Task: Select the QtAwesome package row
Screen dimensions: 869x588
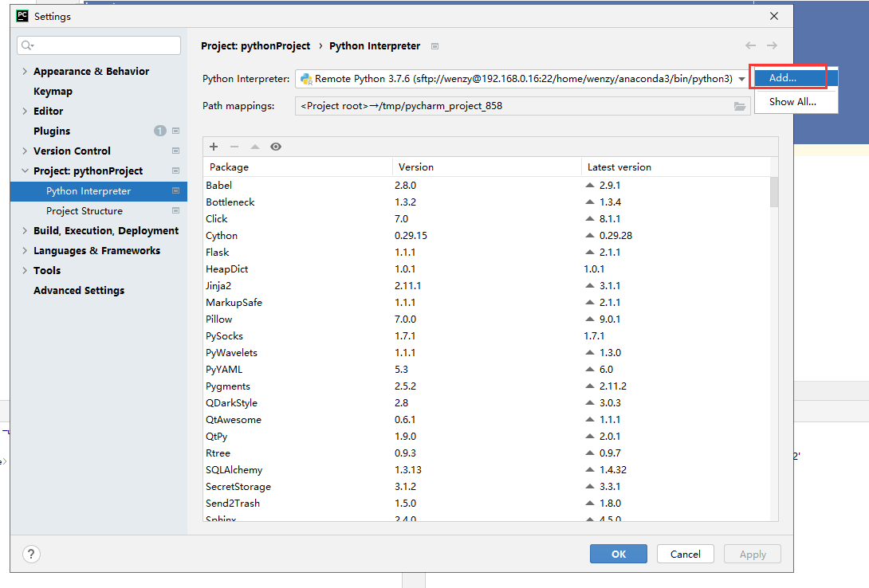Action: (x=486, y=420)
